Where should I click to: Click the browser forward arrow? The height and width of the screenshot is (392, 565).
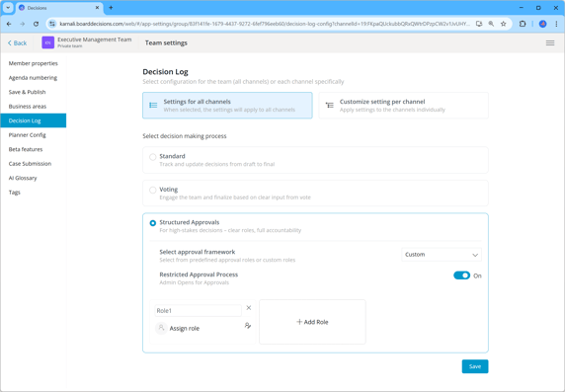click(23, 24)
